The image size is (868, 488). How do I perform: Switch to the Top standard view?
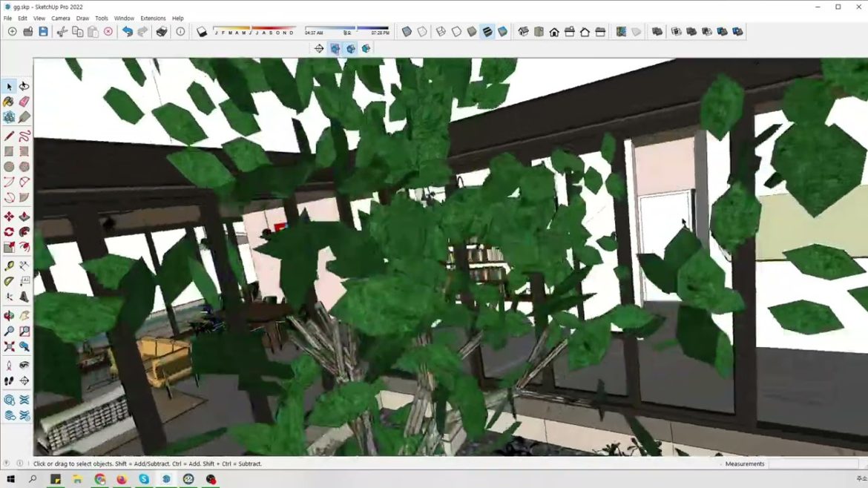coord(539,31)
